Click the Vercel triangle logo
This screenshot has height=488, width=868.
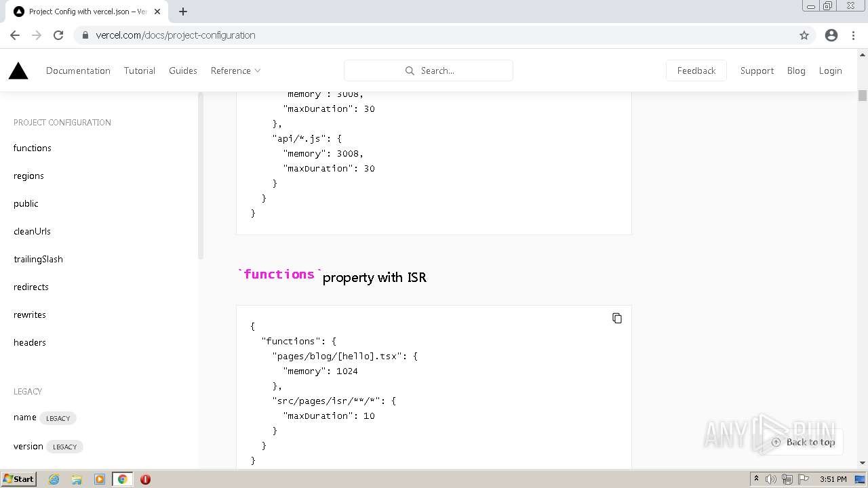point(18,70)
